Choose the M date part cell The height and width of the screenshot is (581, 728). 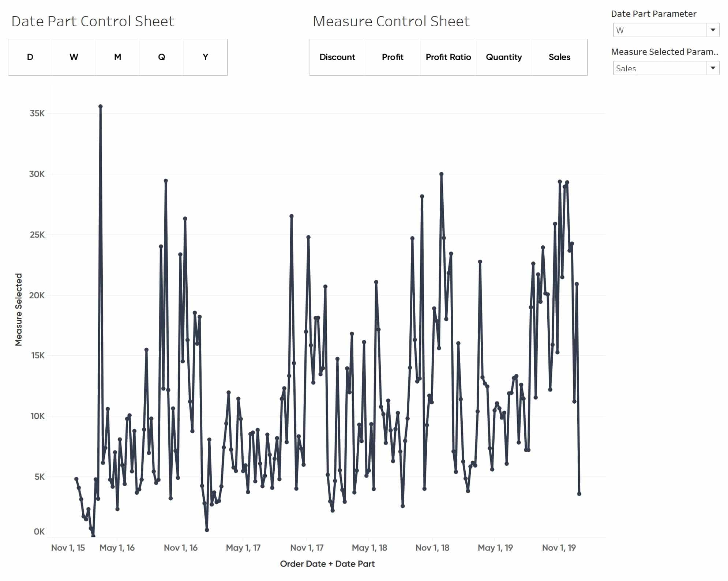[118, 57]
